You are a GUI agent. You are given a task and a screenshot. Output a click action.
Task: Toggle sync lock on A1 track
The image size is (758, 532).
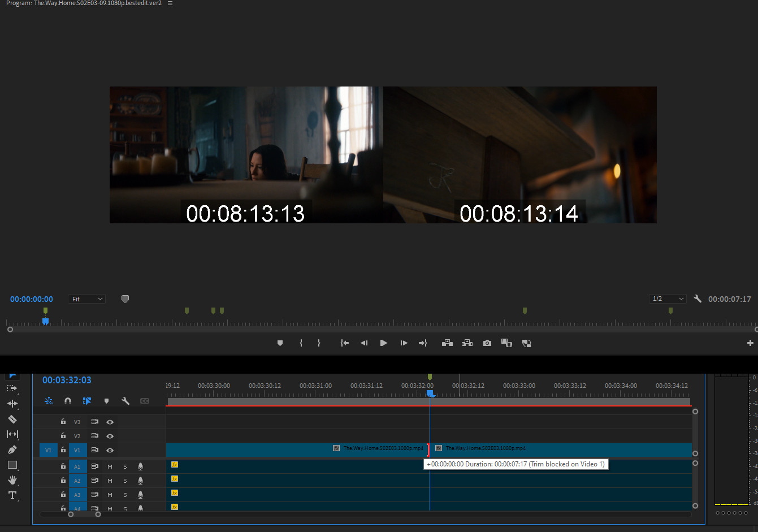[x=94, y=466]
